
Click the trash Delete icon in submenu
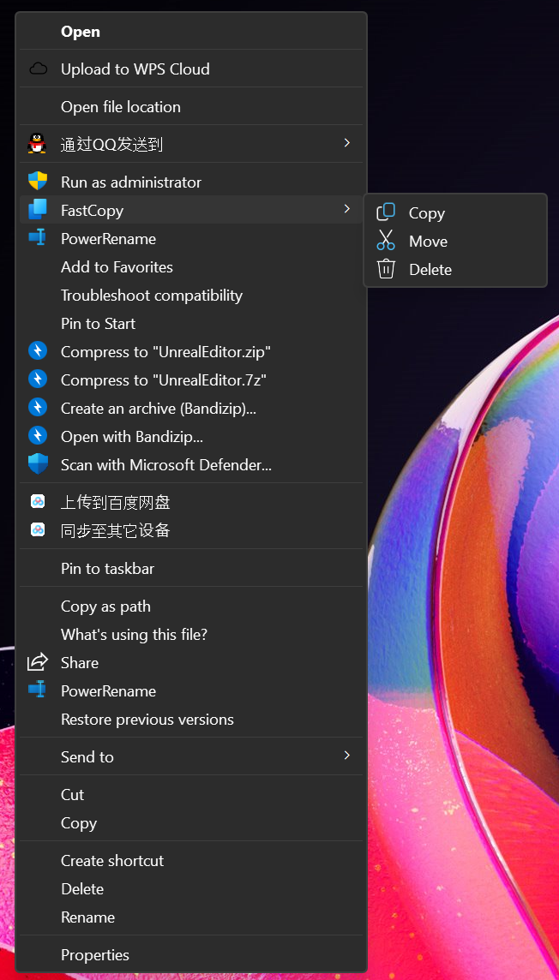(x=386, y=269)
